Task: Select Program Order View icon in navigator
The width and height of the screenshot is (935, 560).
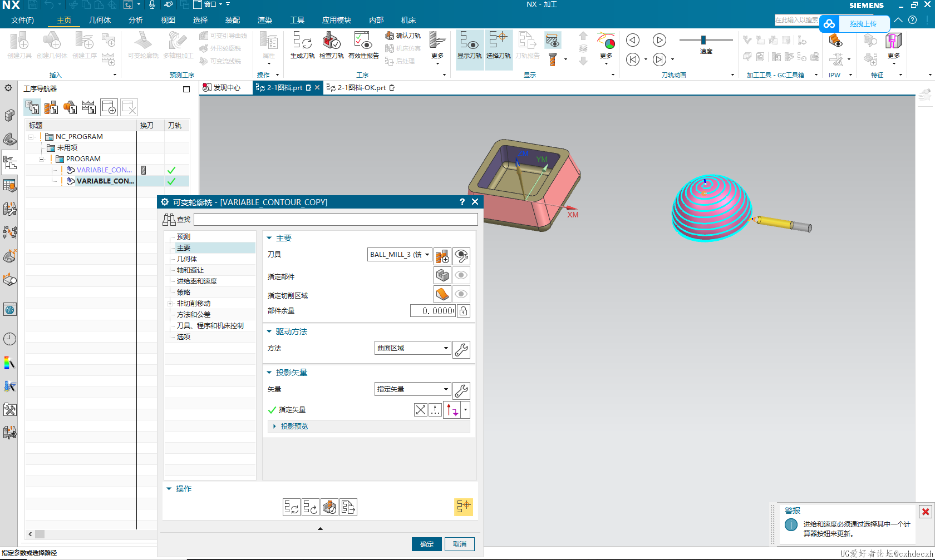Action: [32, 107]
